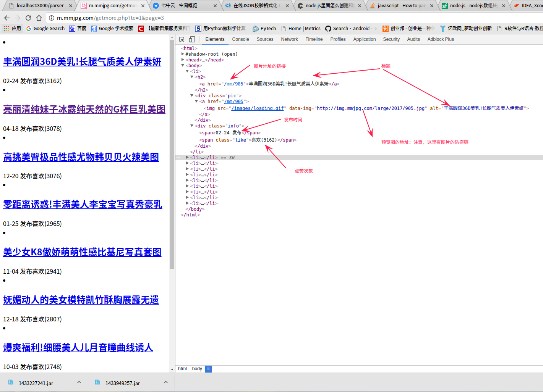Click the browser back arrow
Screen dimensions: 543x392
(x=7, y=18)
